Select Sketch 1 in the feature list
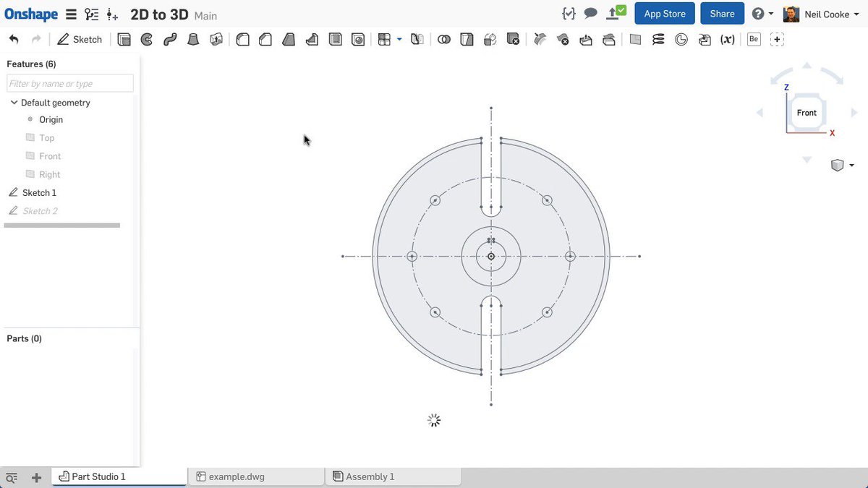Image resolution: width=868 pixels, height=488 pixels. pyautogui.click(x=39, y=192)
